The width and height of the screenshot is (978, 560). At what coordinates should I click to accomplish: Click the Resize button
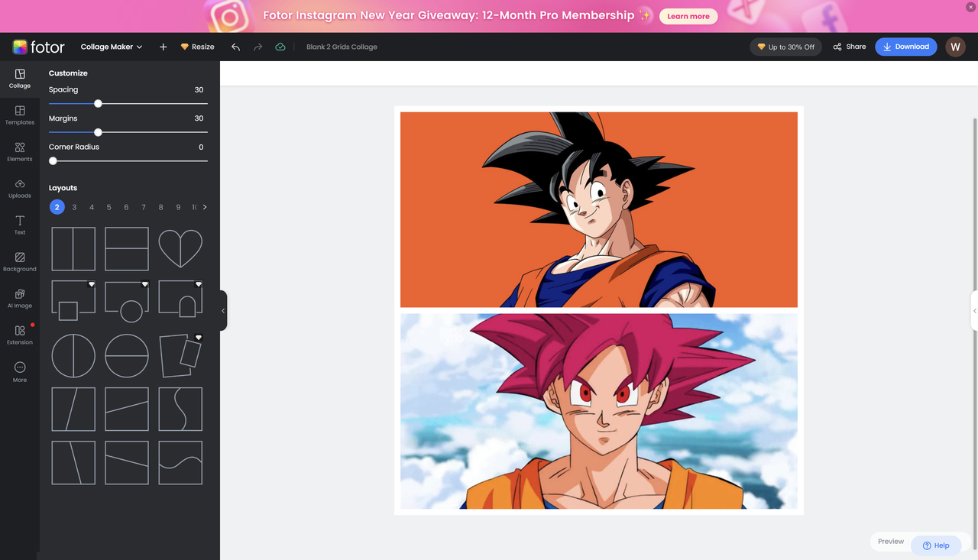click(x=197, y=47)
